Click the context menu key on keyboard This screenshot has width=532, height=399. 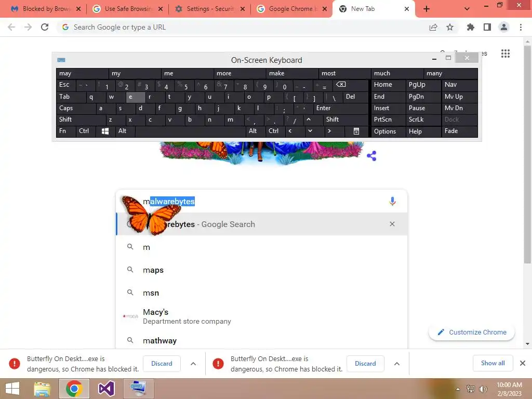pos(356,131)
